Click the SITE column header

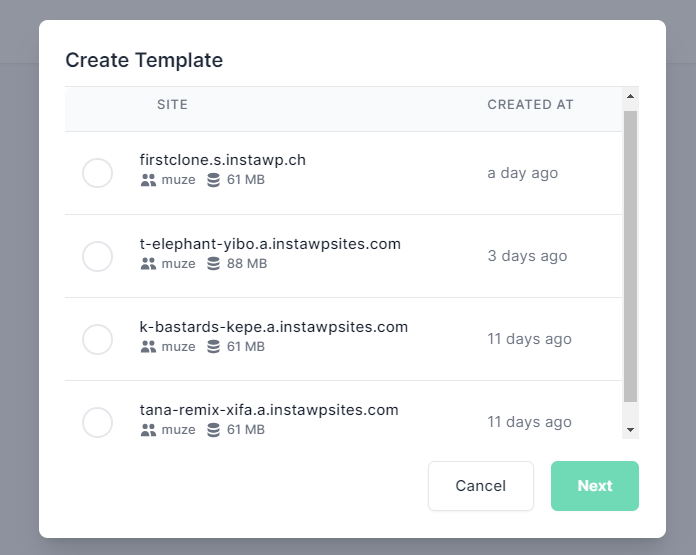[172, 104]
